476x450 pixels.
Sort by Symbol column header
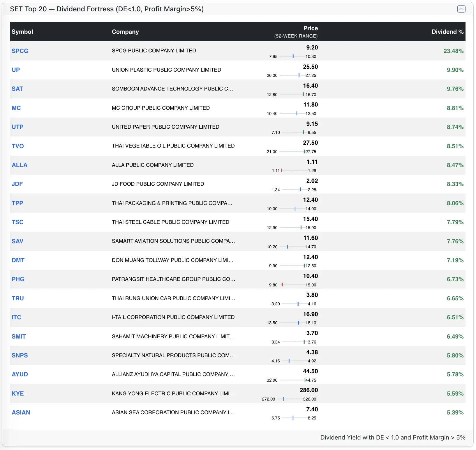[x=22, y=32]
